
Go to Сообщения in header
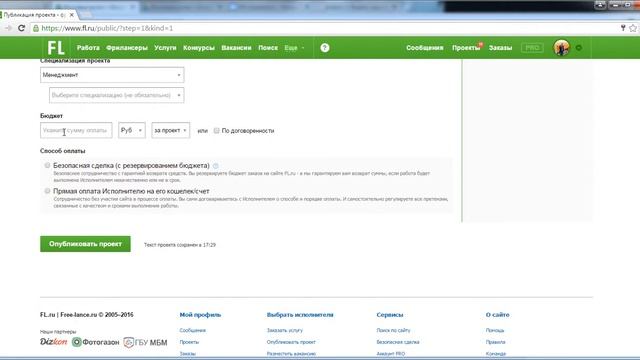pyautogui.click(x=424, y=48)
